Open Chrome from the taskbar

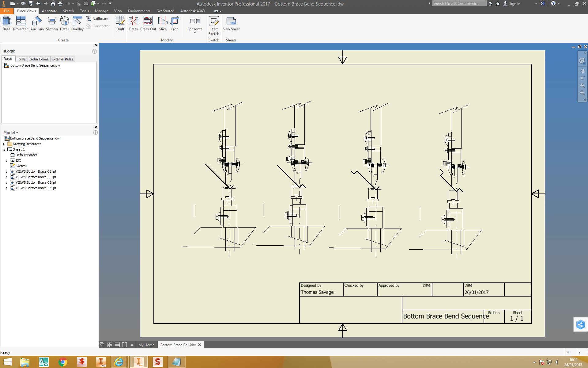63,362
